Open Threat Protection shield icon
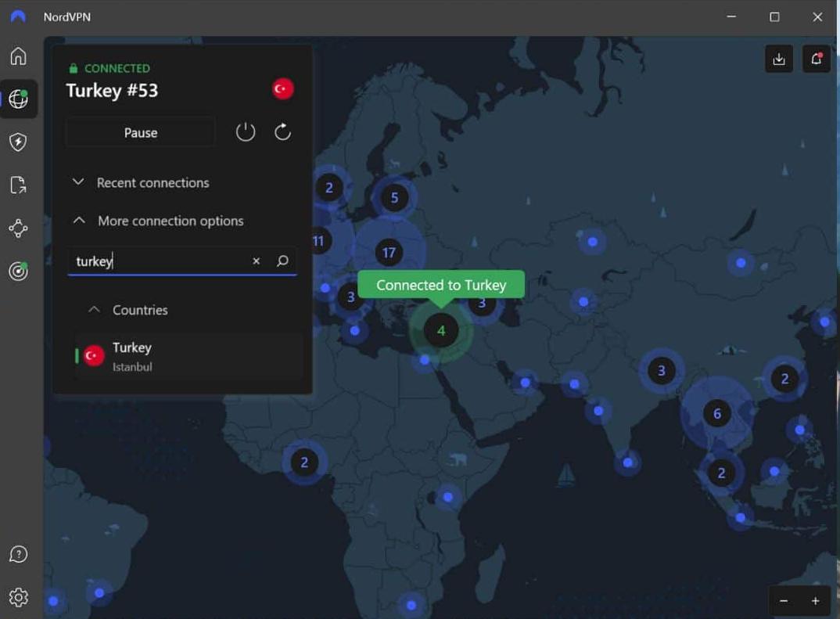This screenshot has height=619, width=840. [18, 142]
